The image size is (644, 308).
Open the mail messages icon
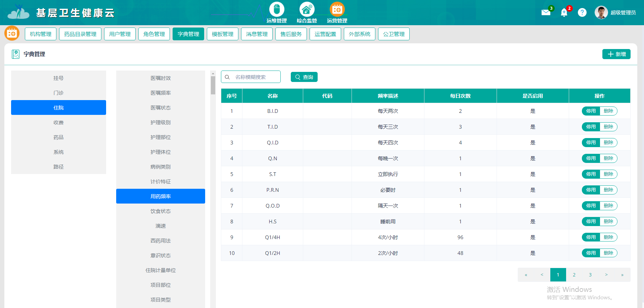point(546,12)
